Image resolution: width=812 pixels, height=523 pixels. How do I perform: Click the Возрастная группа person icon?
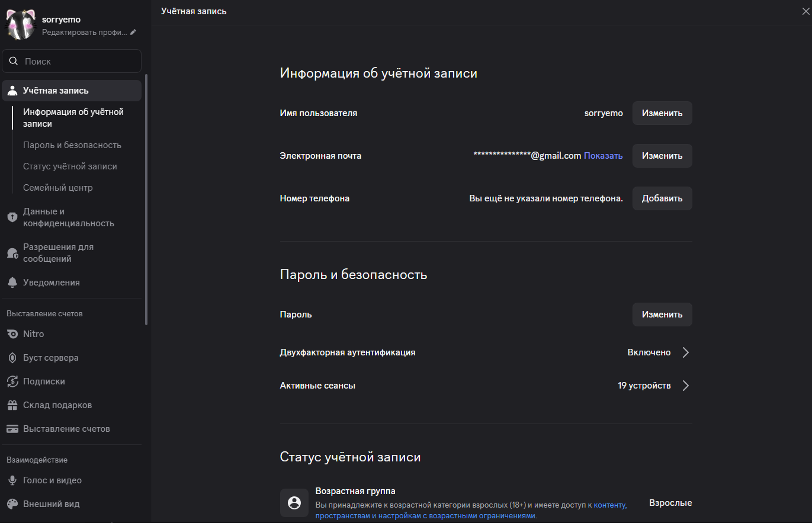click(294, 503)
